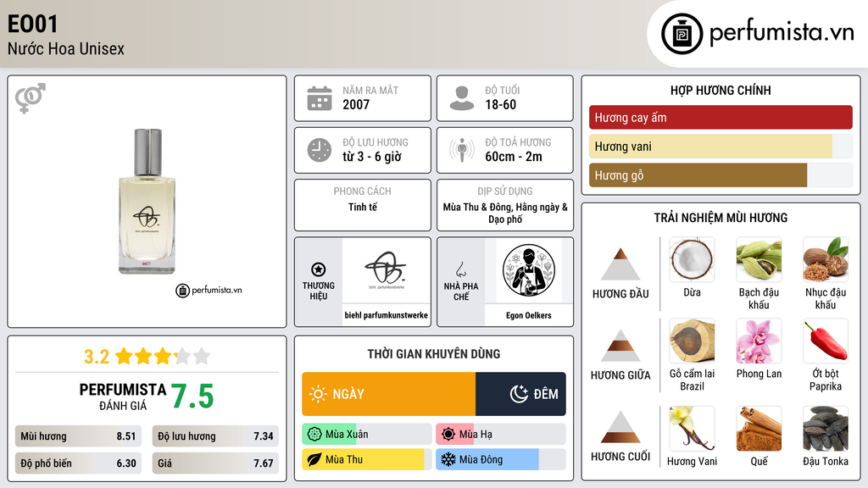Click the summer sun icon
868x488 pixels.
click(448, 435)
